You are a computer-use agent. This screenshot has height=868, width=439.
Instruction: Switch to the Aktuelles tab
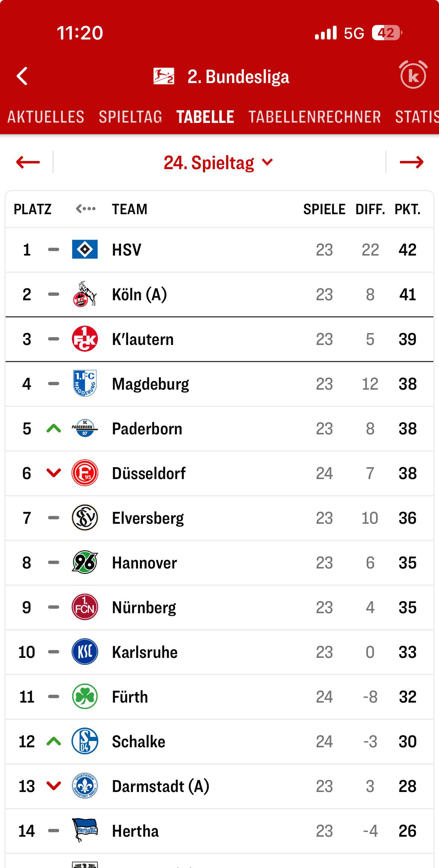click(x=46, y=117)
